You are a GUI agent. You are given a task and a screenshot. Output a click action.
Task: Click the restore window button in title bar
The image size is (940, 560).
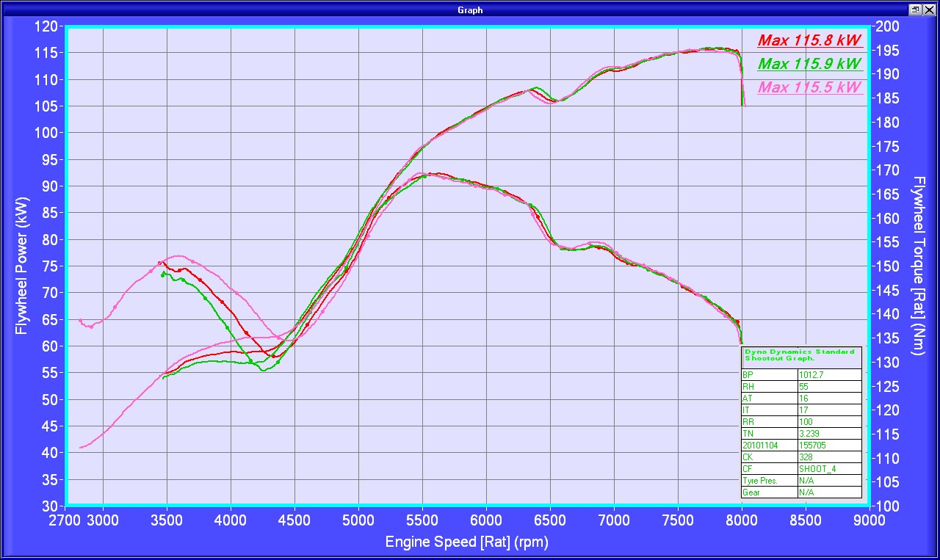916,10
